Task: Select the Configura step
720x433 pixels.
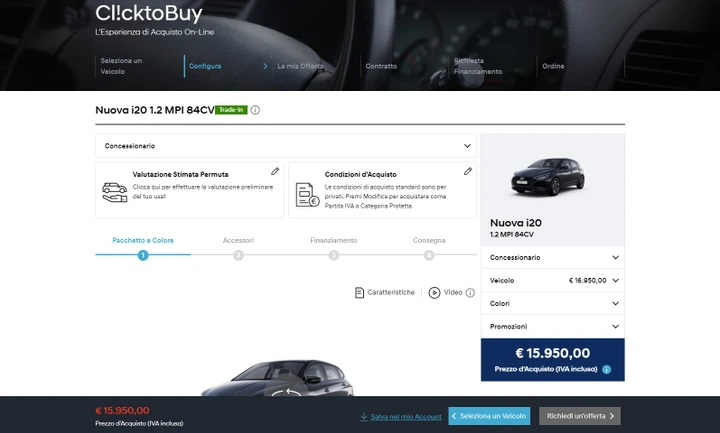Action: tap(205, 66)
